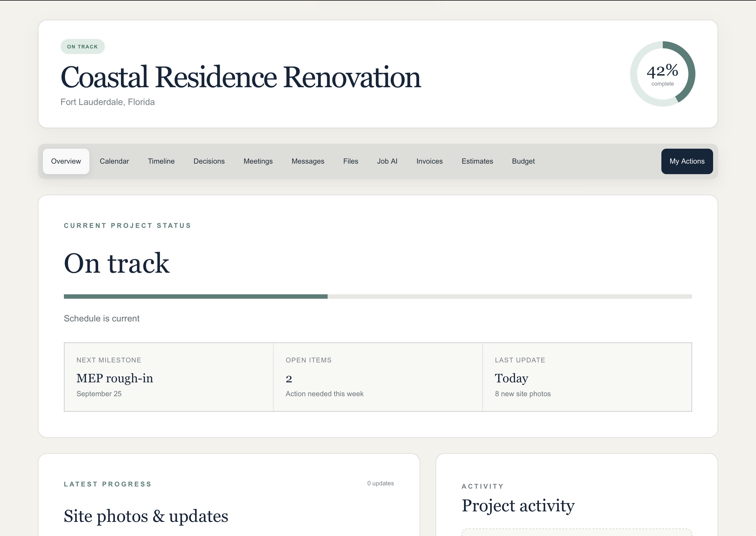The height and width of the screenshot is (536, 756).
Task: Click the My Actions button
Action: pyautogui.click(x=687, y=161)
